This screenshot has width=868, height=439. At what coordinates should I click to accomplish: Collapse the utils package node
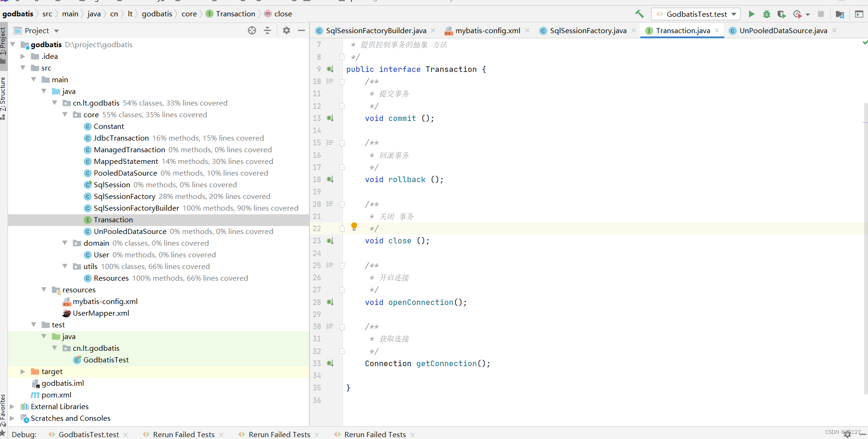pyautogui.click(x=65, y=266)
